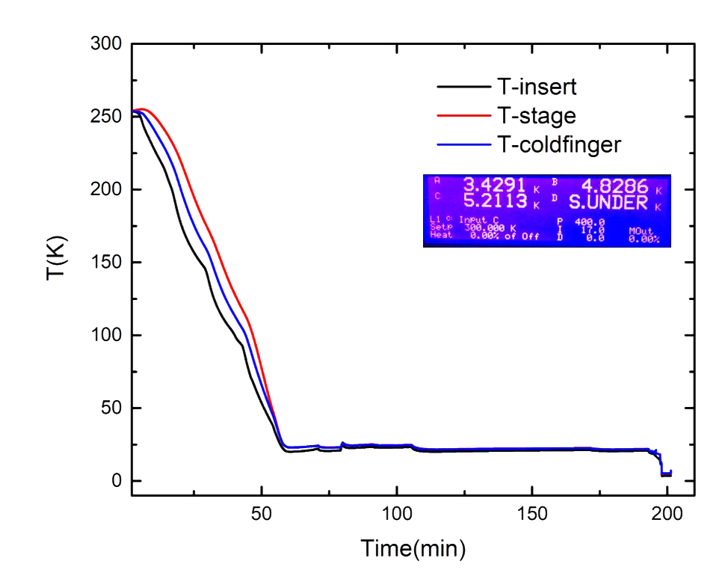Click the blue T-coldfinger legend line
728x576 pixels.
click(x=464, y=145)
